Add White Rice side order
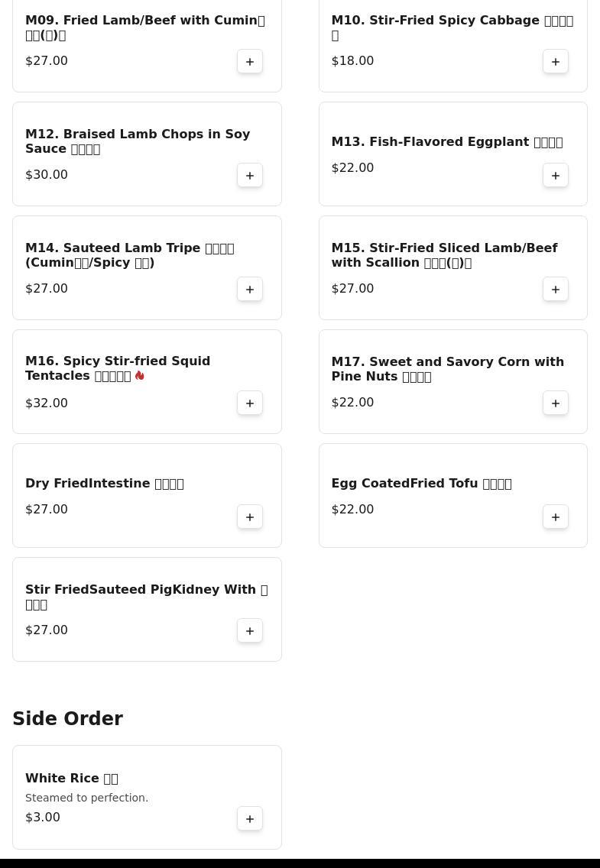The image size is (600, 868). [250, 818]
